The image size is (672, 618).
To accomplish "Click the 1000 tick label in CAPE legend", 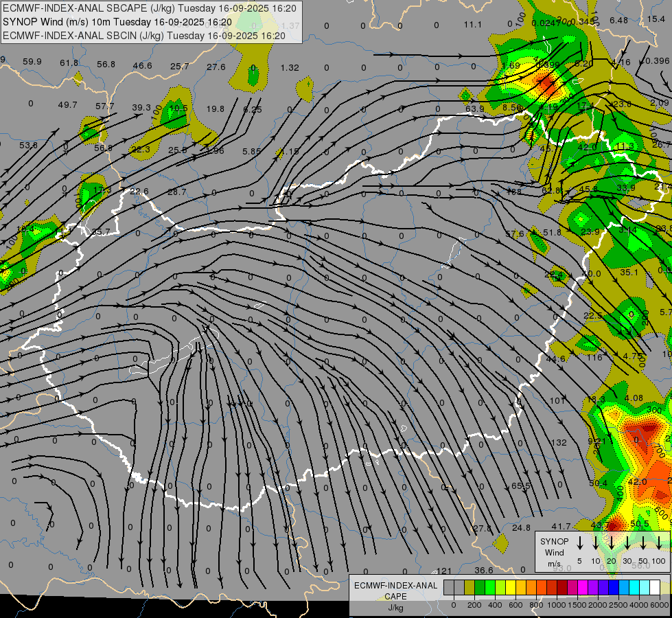I will (557, 605).
